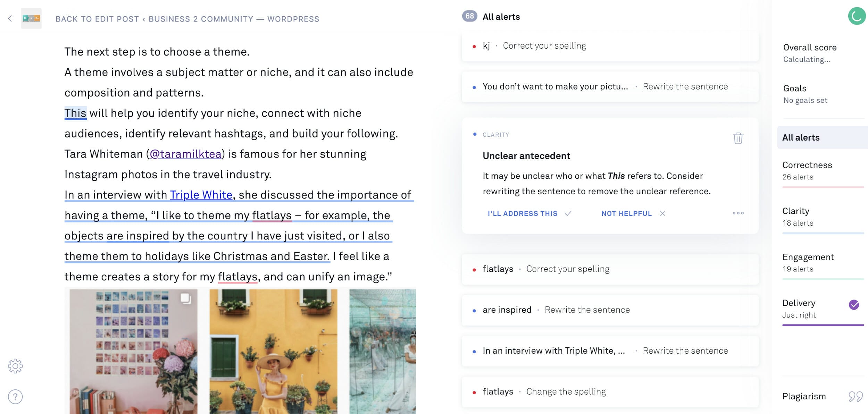
Task: Follow the @taramilktea link
Action: (x=185, y=154)
